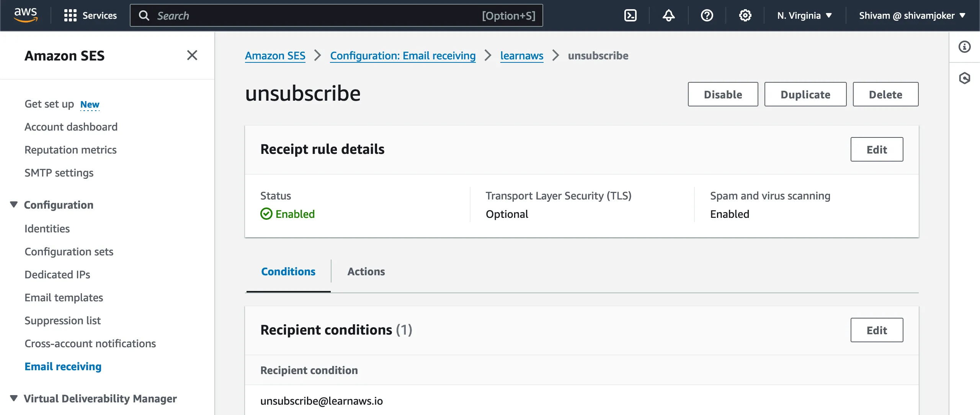This screenshot has width=980, height=415.
Task: Click the New badge beside Get set up
Action: click(x=90, y=105)
